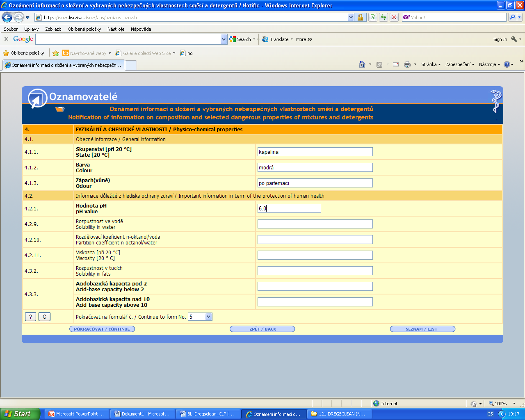Click the Barva field containing modrá
Viewport: 525px width, 420px height.
pyautogui.click(x=315, y=167)
